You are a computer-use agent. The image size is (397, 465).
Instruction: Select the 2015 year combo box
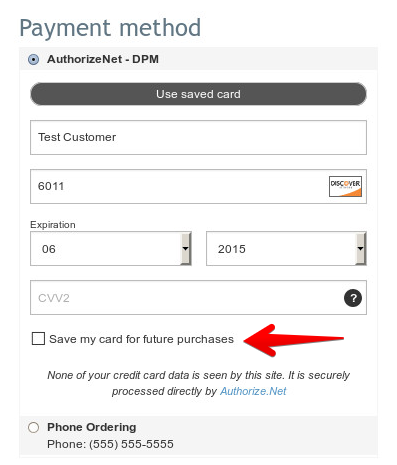tap(286, 249)
